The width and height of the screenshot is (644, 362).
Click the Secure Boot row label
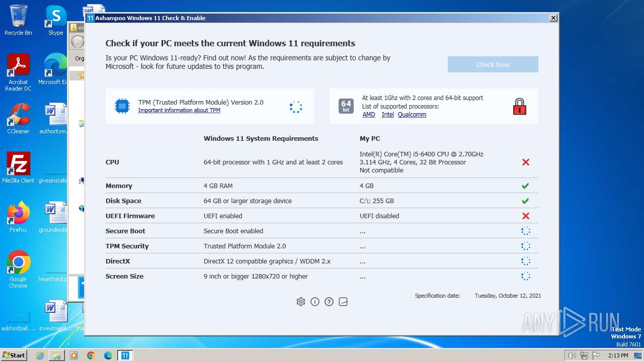tap(125, 231)
